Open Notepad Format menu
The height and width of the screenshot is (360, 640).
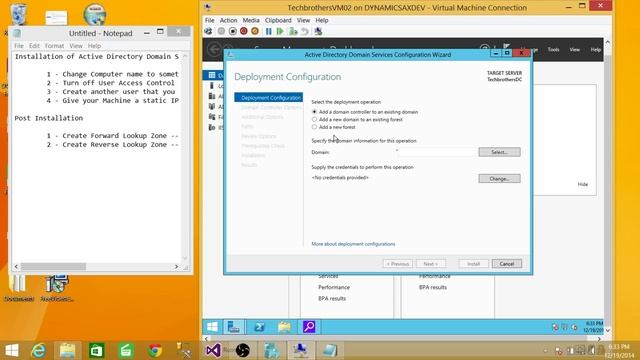click(54, 46)
